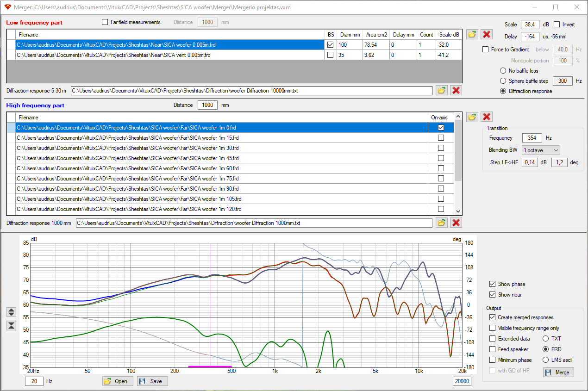Toggle On-axis for SICA woofer 1m 0.frd
The width and height of the screenshot is (588, 391).
441,127
